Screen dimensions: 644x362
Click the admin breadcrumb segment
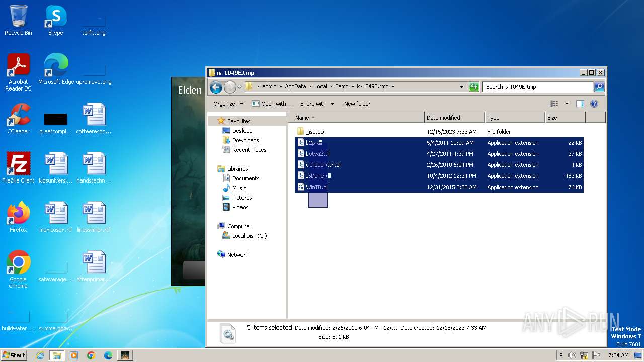coord(269,86)
